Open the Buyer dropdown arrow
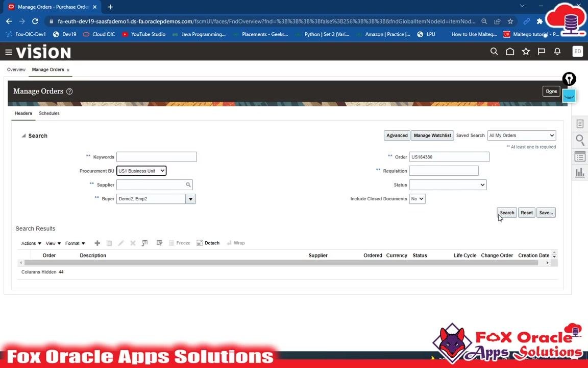 [190, 199]
